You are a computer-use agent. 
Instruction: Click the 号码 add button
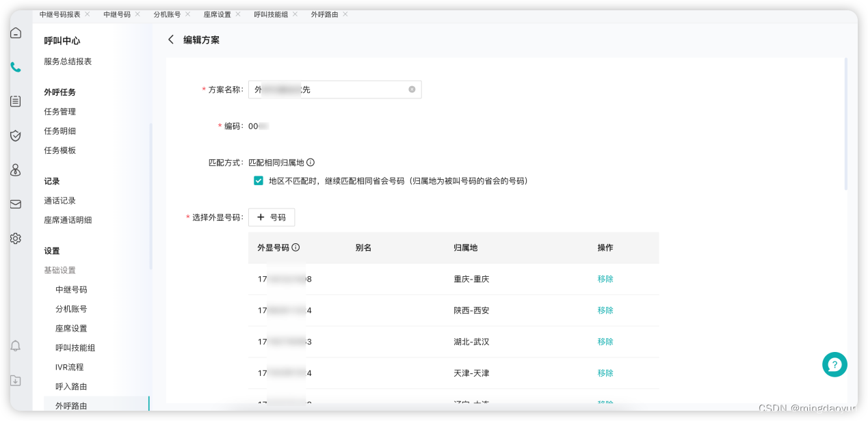[272, 217]
